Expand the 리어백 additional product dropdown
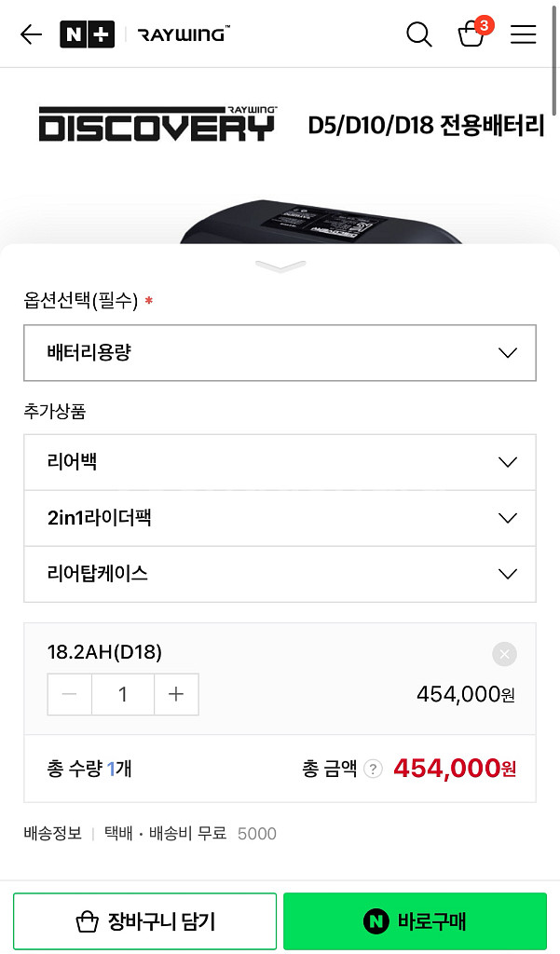 (x=280, y=462)
